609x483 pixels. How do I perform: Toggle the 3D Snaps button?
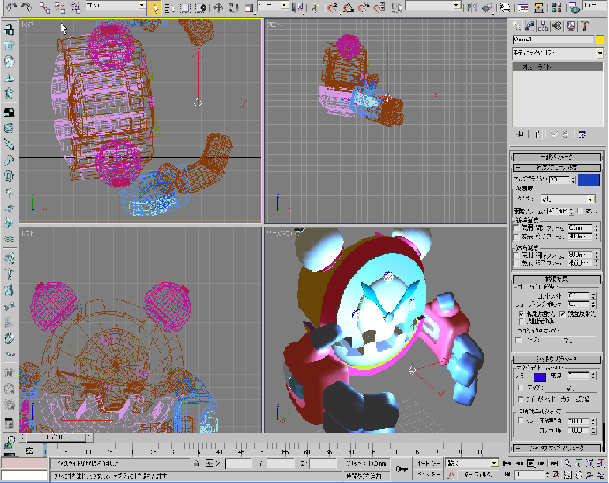pos(332,8)
